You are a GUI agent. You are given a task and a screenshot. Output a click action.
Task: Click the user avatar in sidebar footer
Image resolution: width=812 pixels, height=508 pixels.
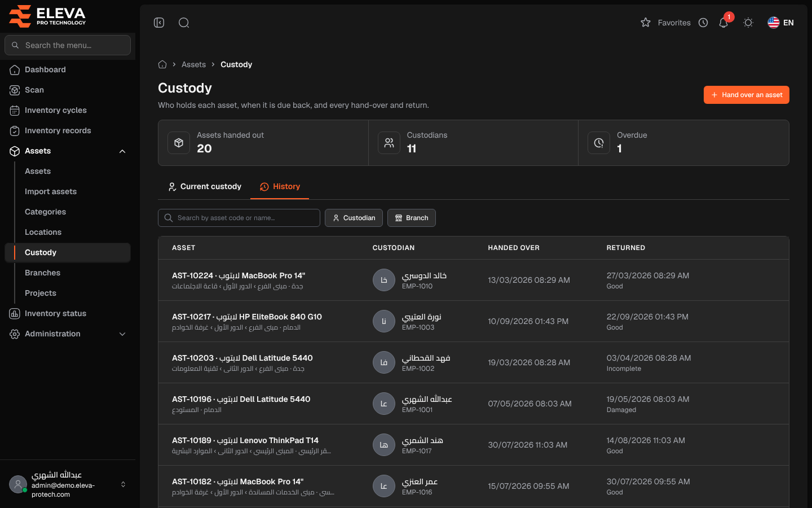[18, 484]
